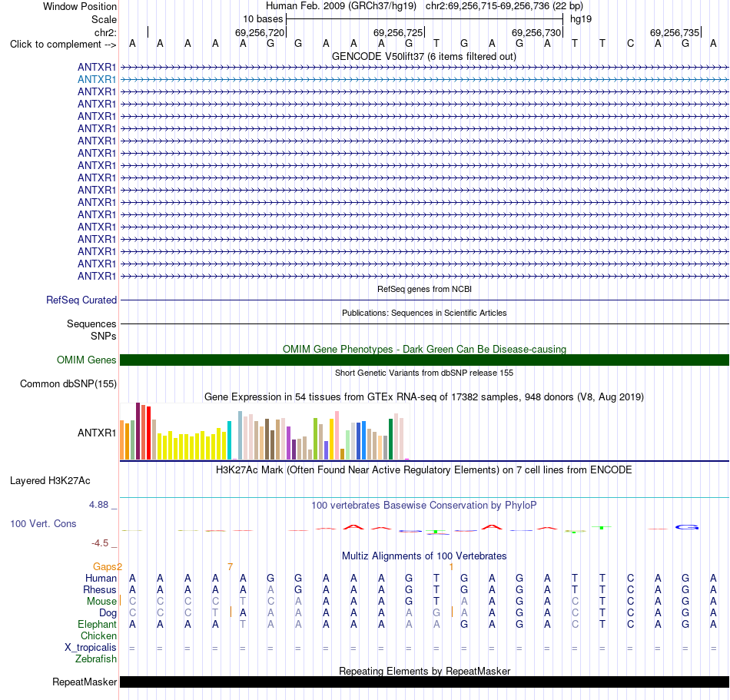Click the H3K27Ac Mark ENCODE track title
This screenshot has width=730, height=700.
tap(423, 469)
